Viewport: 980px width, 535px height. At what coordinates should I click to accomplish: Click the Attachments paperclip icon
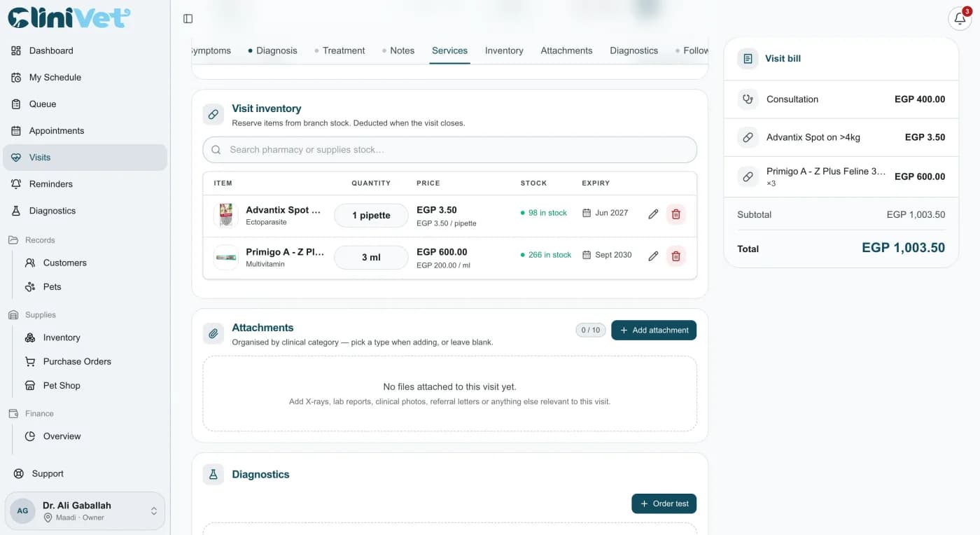[213, 333]
